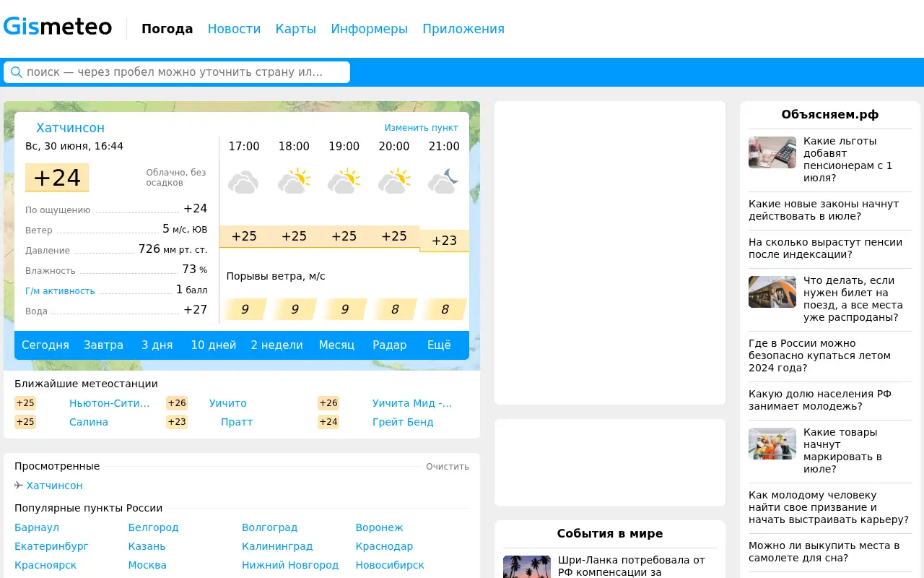Click the 20:00 partly sunny icon
This screenshot has height=578, width=924.
[x=394, y=181]
